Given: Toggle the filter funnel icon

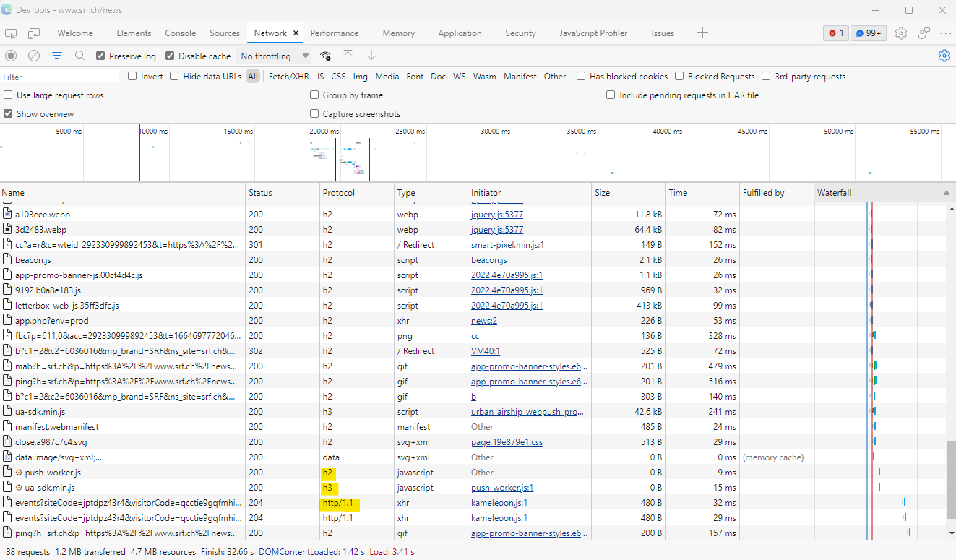Looking at the screenshot, I should tap(57, 56).
